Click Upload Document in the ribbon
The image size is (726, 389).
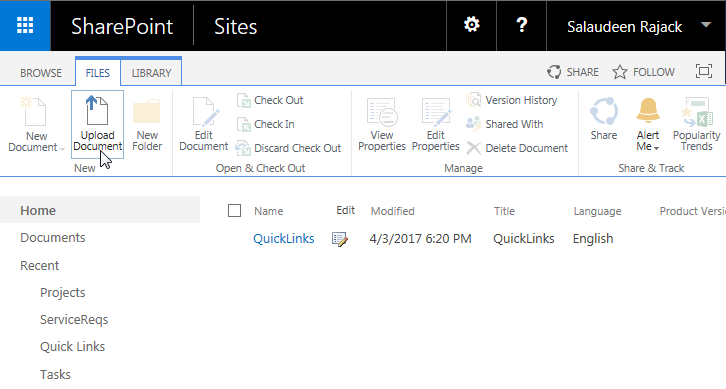click(97, 124)
